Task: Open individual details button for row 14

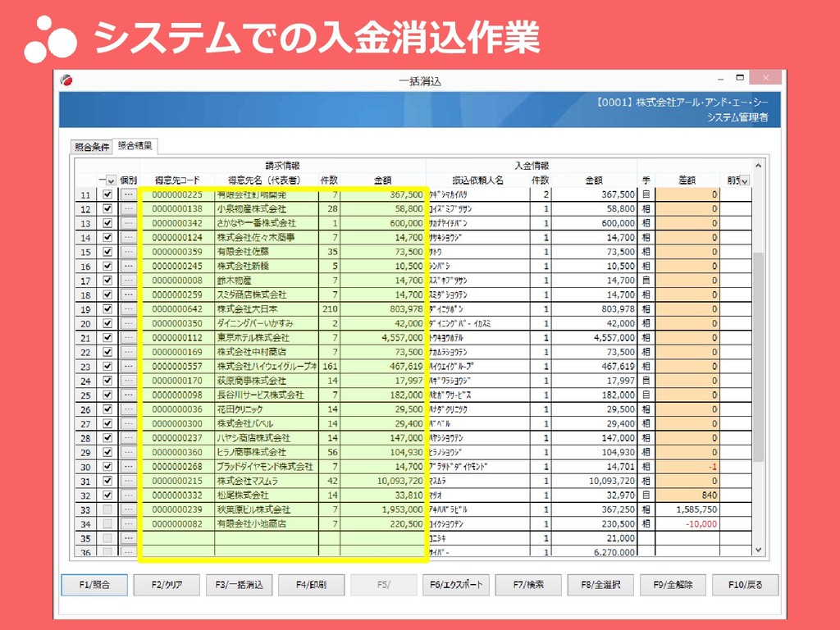Action: point(128,237)
